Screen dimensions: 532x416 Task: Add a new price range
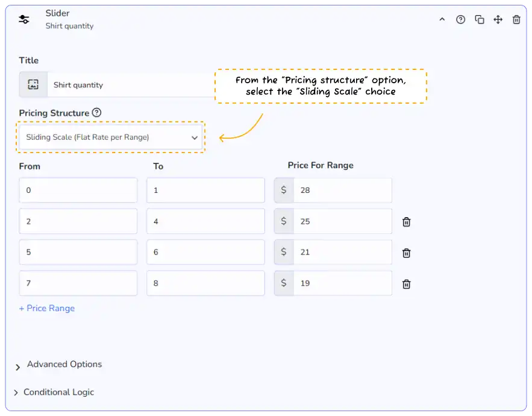coord(47,308)
